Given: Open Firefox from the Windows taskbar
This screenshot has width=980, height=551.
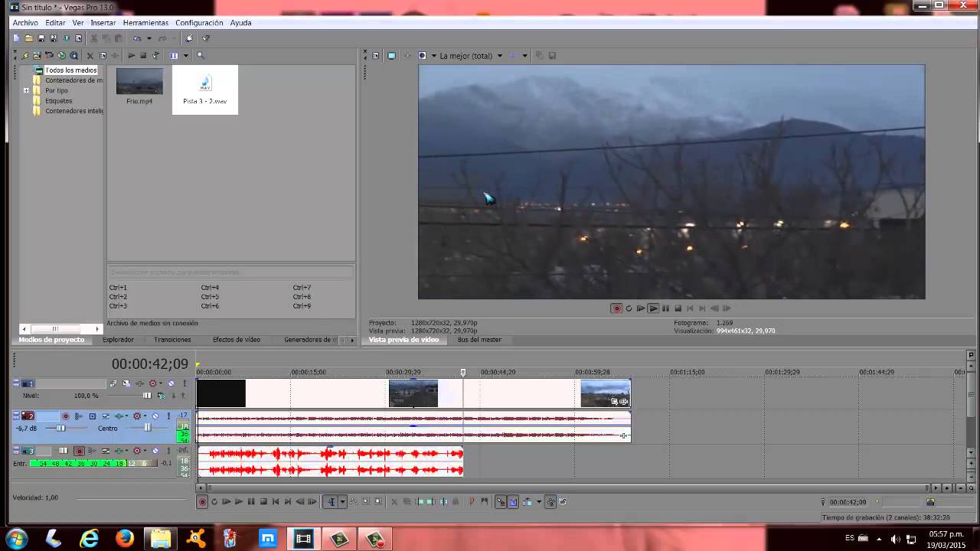Looking at the screenshot, I should coord(125,539).
